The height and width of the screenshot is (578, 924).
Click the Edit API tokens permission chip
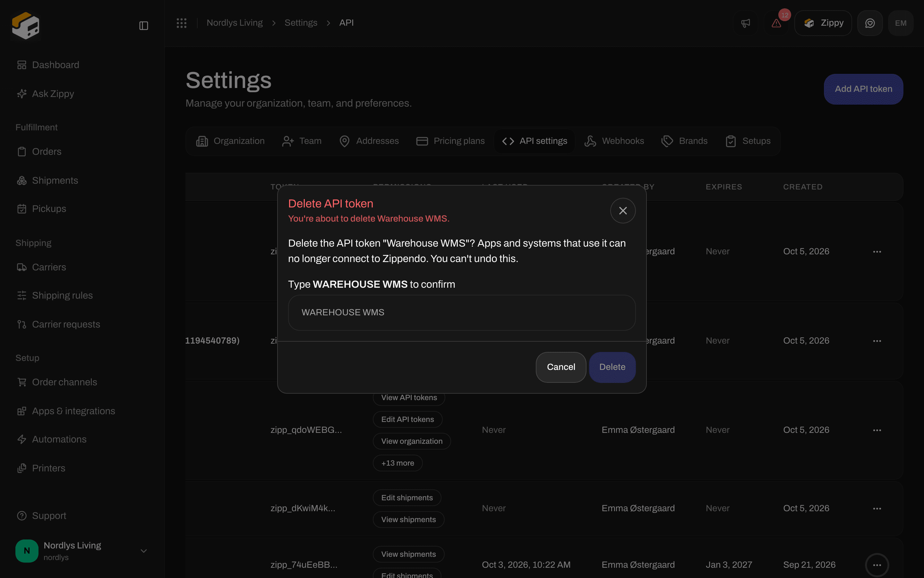pos(407,419)
